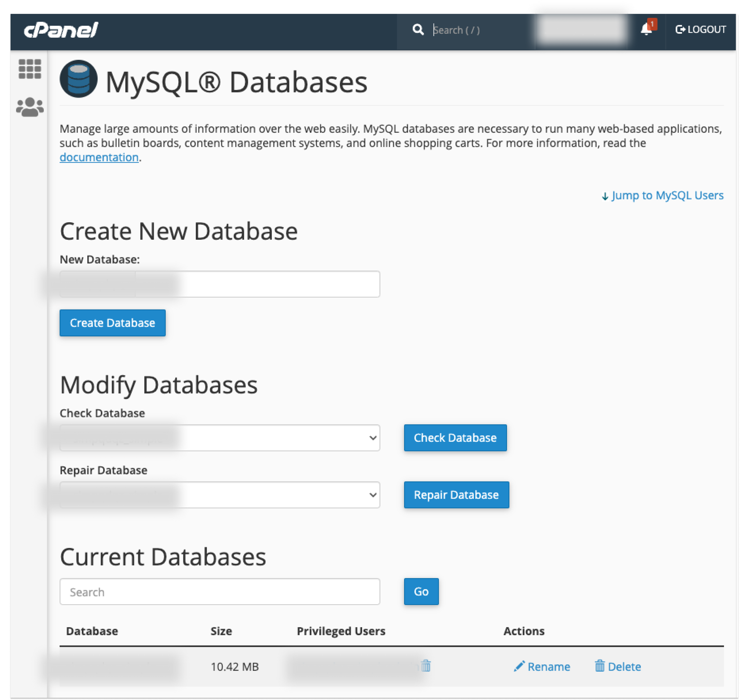Click LOGOUT in the header

(700, 29)
